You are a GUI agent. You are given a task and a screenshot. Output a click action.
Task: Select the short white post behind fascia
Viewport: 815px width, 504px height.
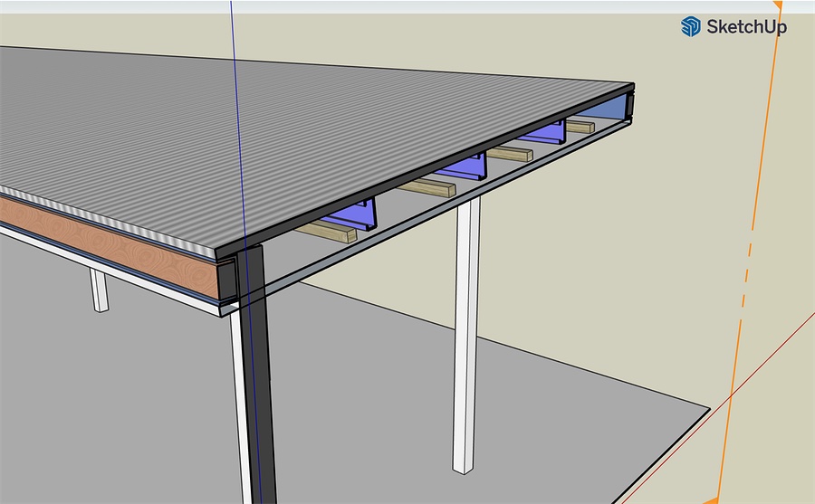pos(99,290)
